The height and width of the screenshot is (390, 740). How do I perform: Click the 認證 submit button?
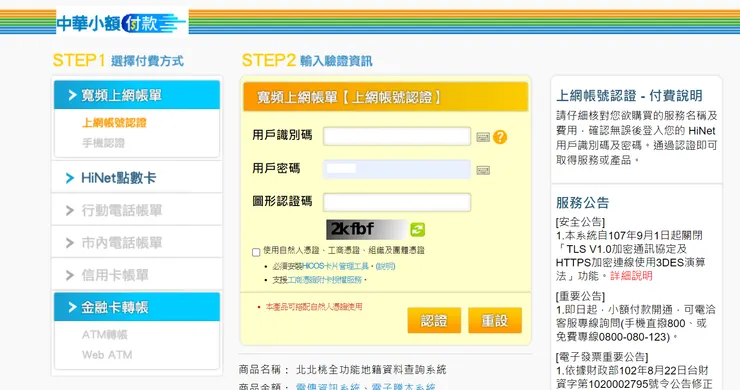pyautogui.click(x=434, y=321)
